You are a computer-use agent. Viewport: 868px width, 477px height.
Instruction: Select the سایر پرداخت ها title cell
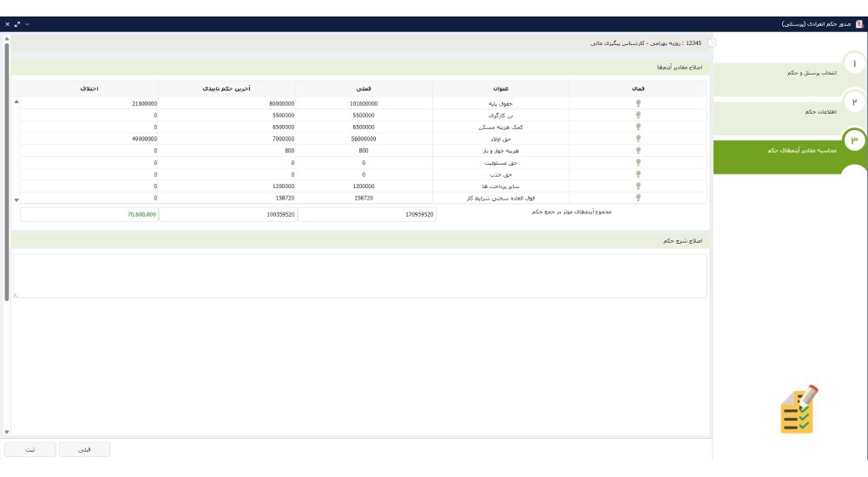pyautogui.click(x=501, y=186)
